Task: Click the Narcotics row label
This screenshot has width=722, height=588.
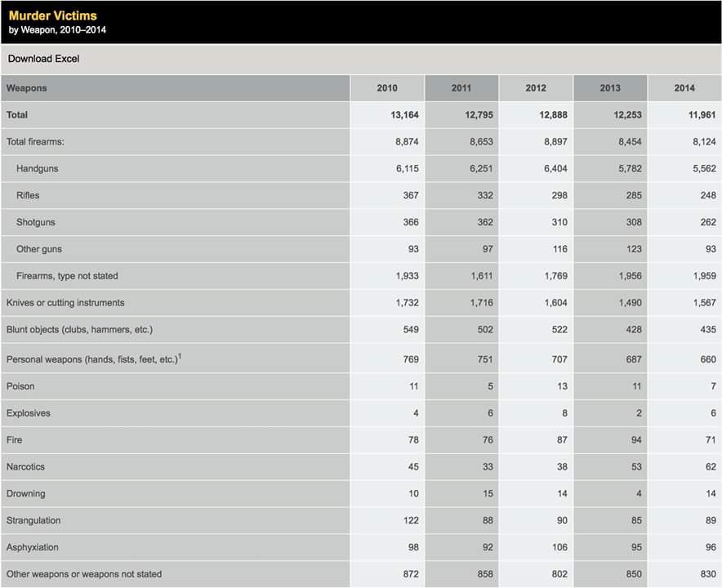Action: pyautogui.click(x=26, y=467)
